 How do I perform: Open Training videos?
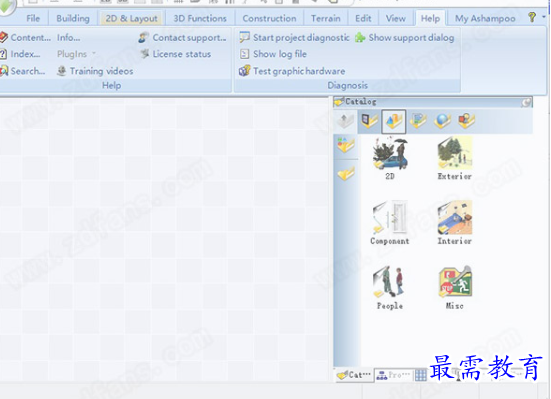101,71
